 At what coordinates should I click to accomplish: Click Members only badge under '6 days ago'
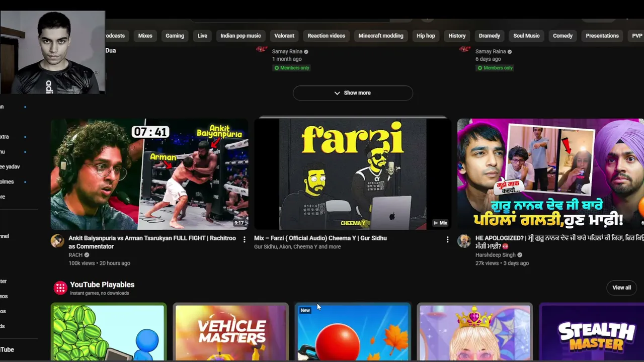pyautogui.click(x=495, y=68)
